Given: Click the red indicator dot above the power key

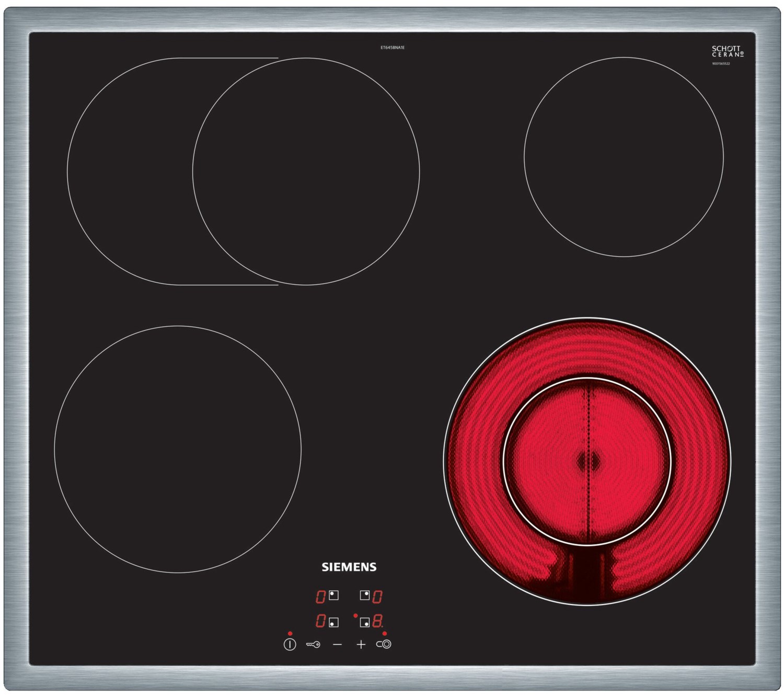Looking at the screenshot, I should point(290,634).
